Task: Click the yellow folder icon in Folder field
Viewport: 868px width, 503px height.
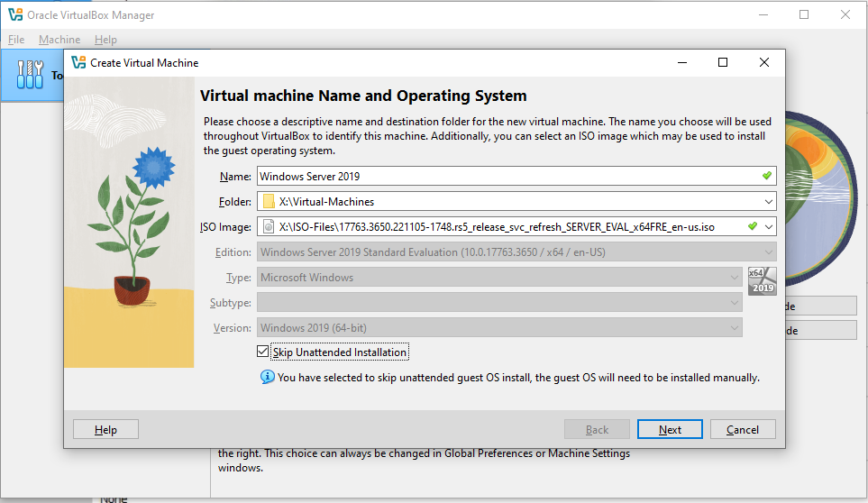Action: (269, 201)
